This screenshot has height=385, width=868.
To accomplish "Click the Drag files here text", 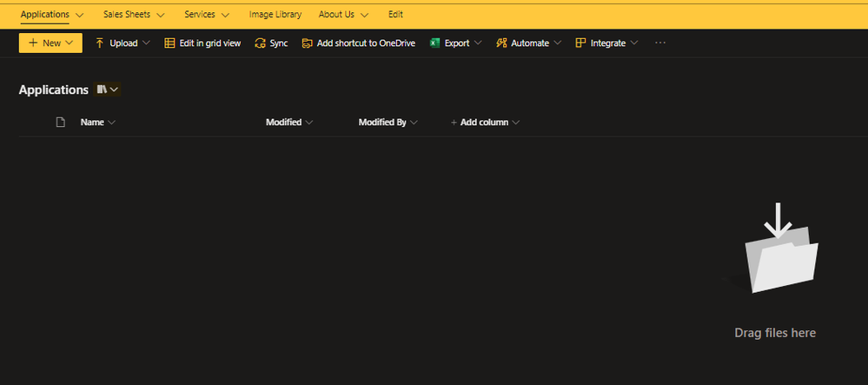I will click(x=775, y=333).
